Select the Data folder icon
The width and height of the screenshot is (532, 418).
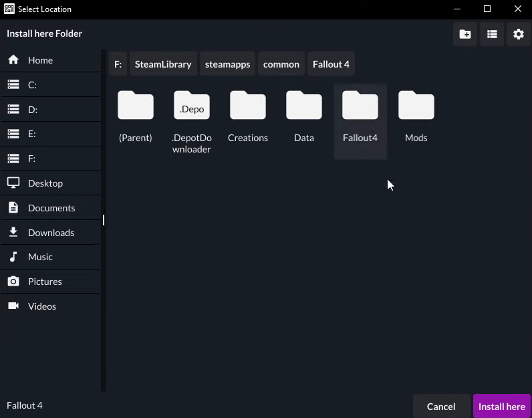coord(304,107)
